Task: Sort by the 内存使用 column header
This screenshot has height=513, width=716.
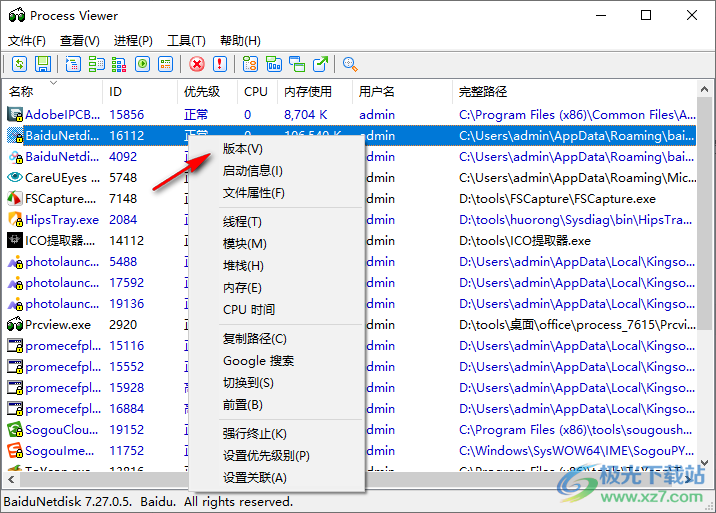Action: tap(315, 92)
